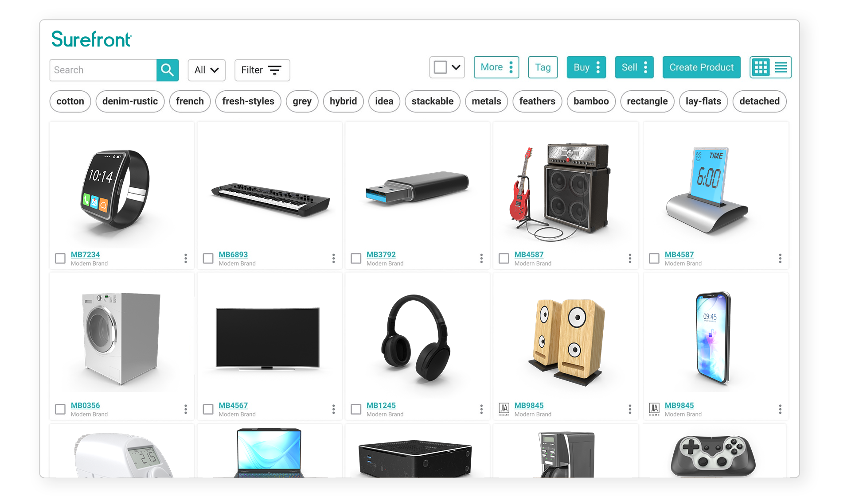851x504 pixels.
Task: Toggle checkbox on MB0356 washing machine product
Action: point(59,408)
